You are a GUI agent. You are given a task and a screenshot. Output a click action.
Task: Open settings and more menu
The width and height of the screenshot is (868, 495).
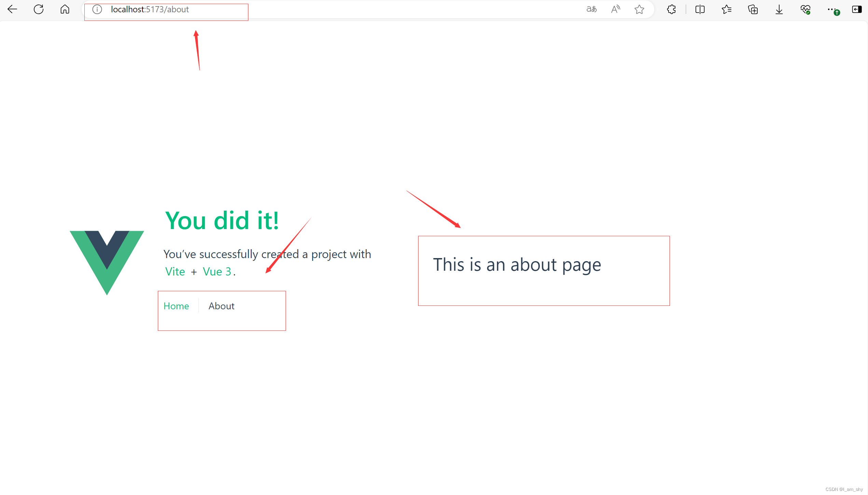pyautogui.click(x=831, y=9)
